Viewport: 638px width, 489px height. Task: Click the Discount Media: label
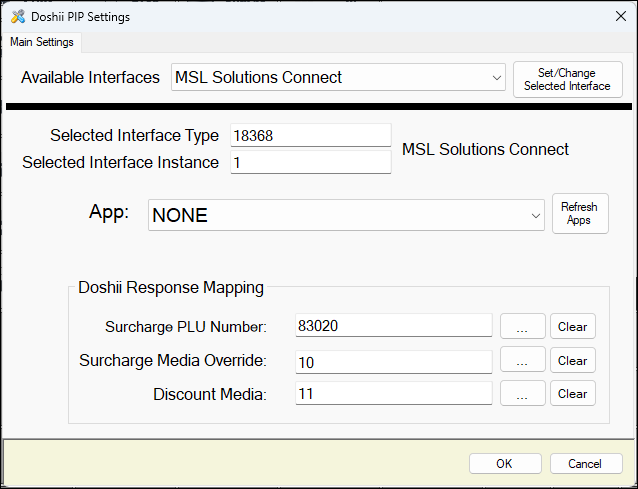(x=210, y=394)
